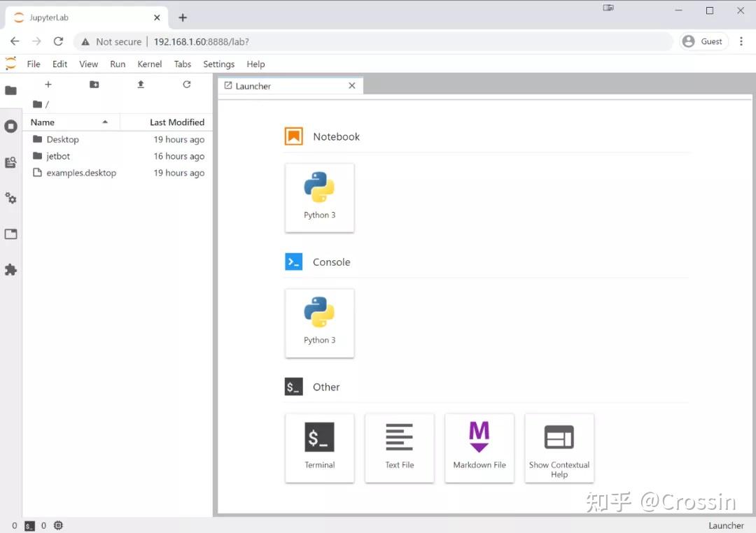Screen dimensions: 756x533
Task: Click the Guest profile button
Action: click(x=703, y=41)
